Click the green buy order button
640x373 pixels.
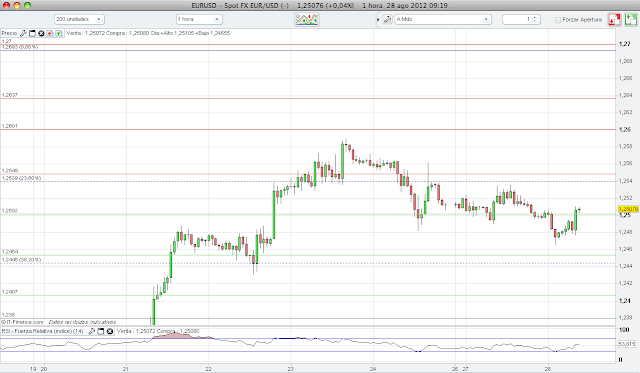pos(631,19)
